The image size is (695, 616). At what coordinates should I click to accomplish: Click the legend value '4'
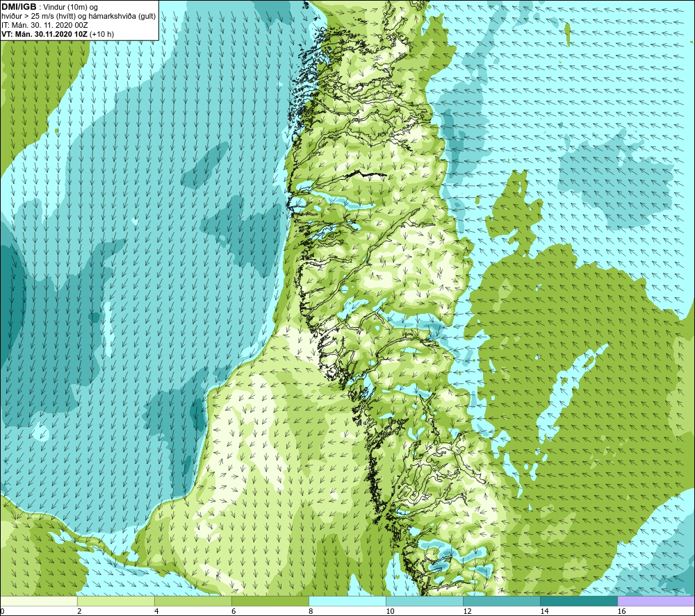[156, 612]
